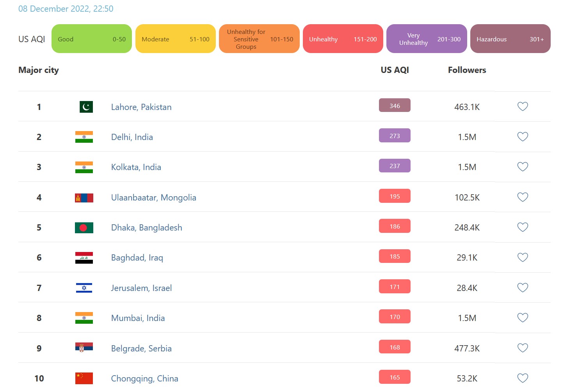Click the US AQI column header
This screenshot has width=562, height=392.
coord(395,70)
